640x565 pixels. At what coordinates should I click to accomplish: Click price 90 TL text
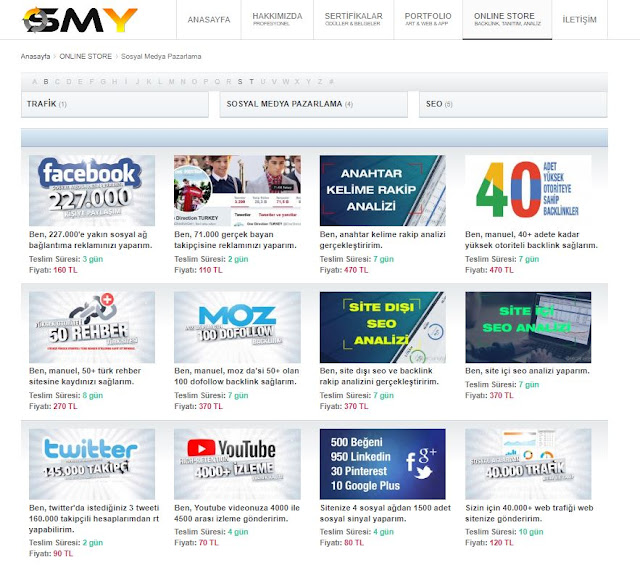pyautogui.click(x=63, y=554)
